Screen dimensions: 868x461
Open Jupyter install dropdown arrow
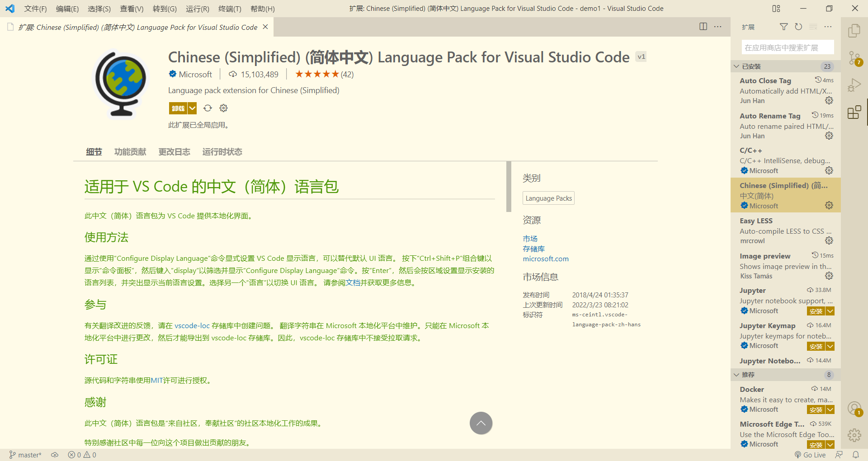tap(830, 311)
